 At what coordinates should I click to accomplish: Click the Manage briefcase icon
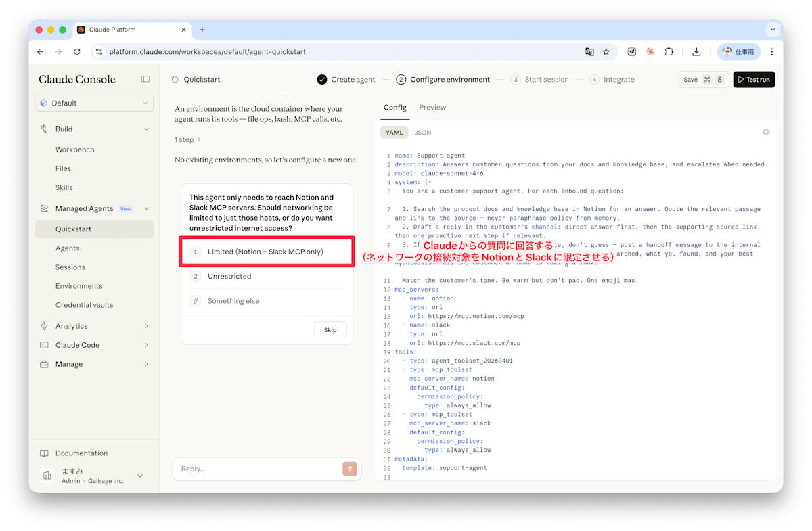coord(44,364)
